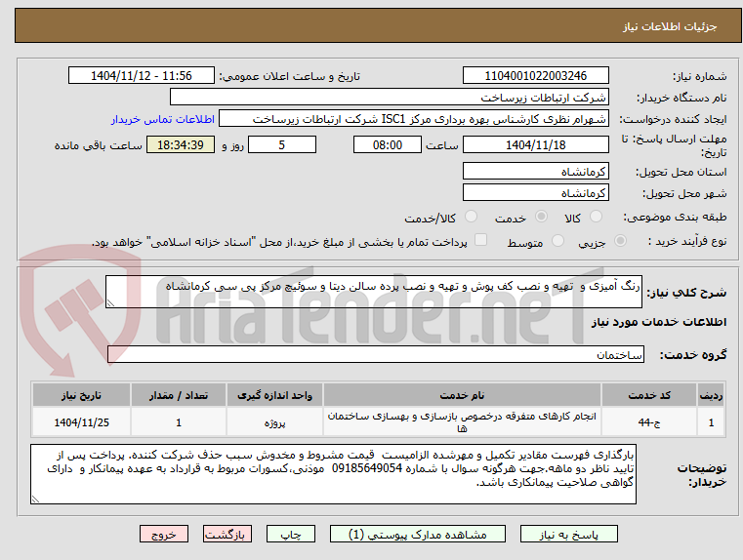Viewport: 743px width, 560px height.
Task: Select the کالا radio button
Action: pyautogui.click(x=596, y=217)
